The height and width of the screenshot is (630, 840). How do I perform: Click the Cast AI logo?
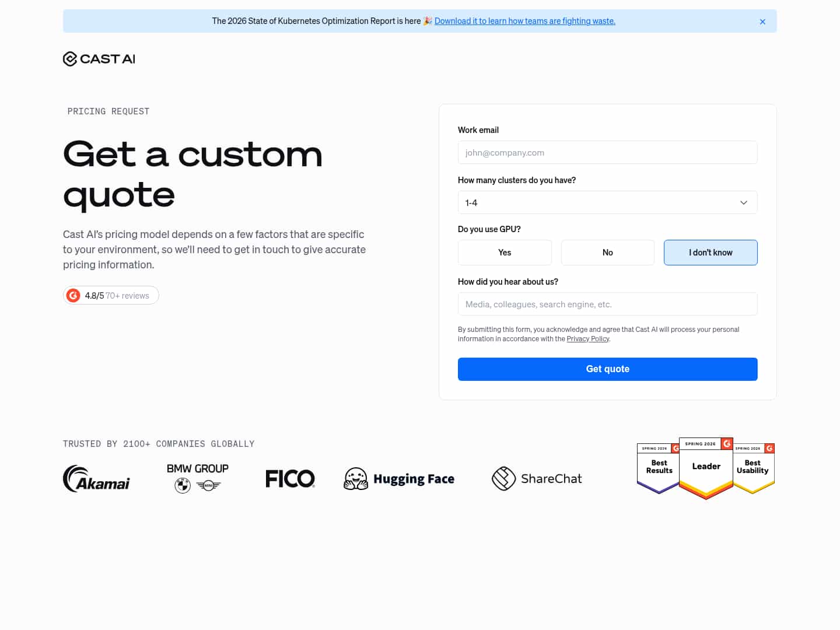click(x=98, y=58)
